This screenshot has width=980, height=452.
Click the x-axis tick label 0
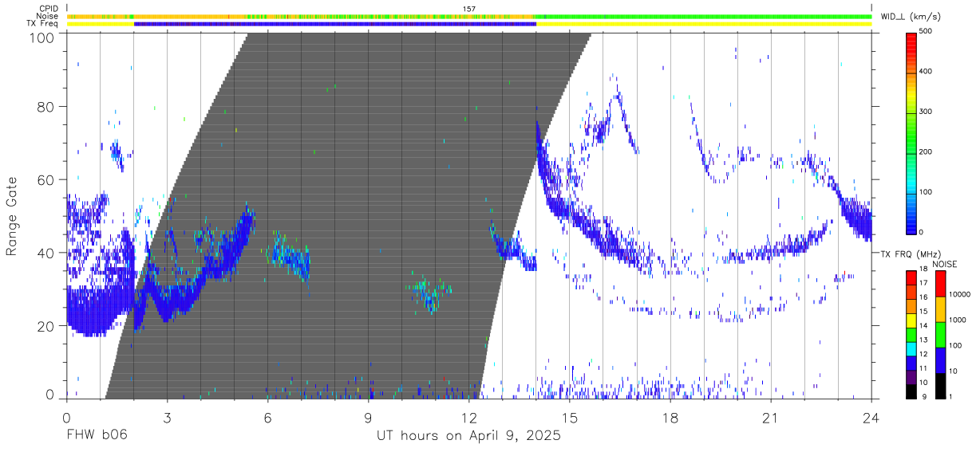click(66, 417)
